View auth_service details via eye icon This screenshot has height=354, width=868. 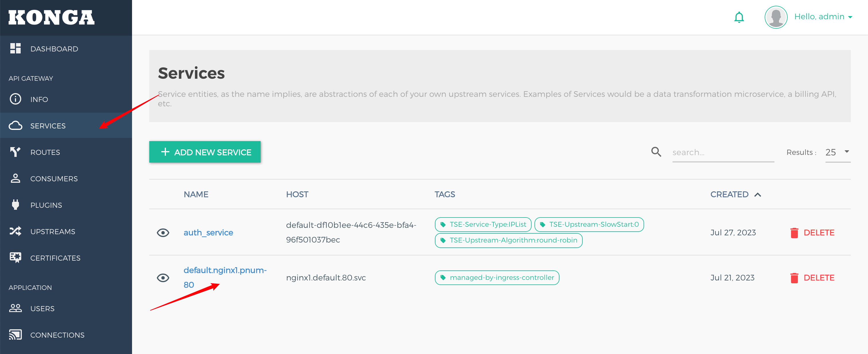tap(163, 232)
